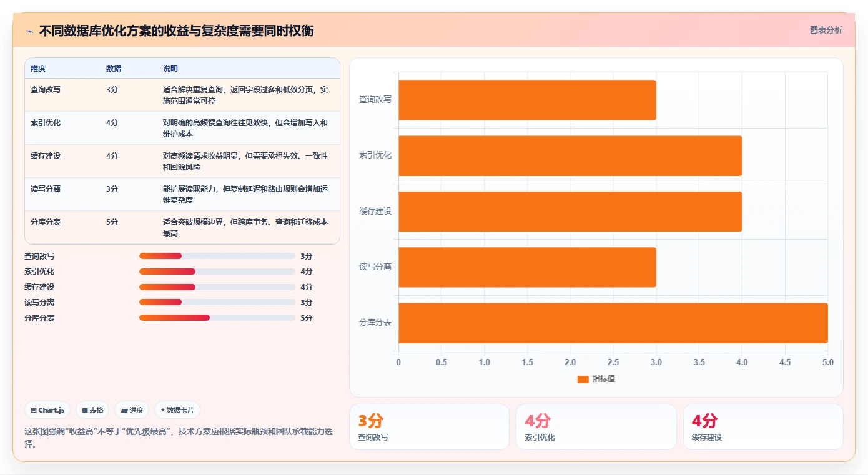Click the 分库分表 orange bar in the chart
Screen dimensions: 868x475
(613, 323)
